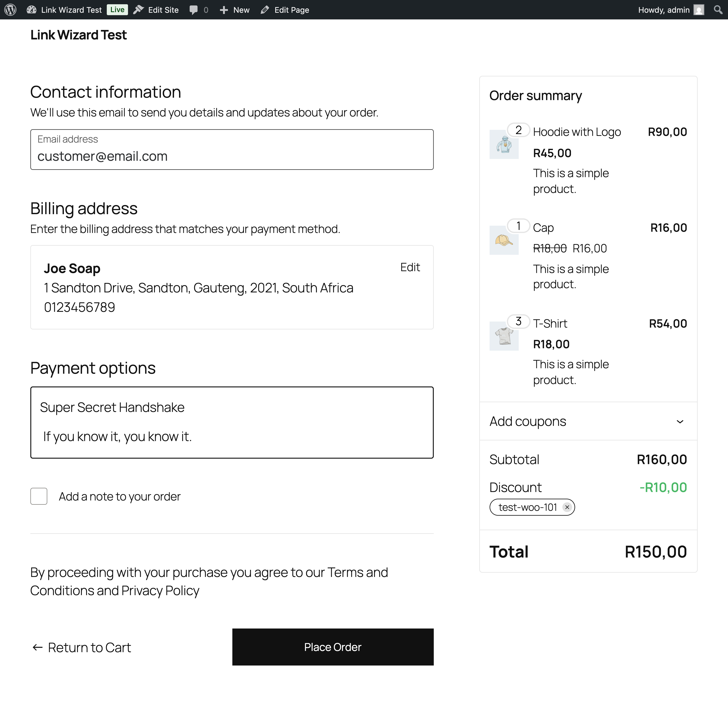Remove the test-woo-101 coupon chip
The image size is (728, 728).
[567, 507]
